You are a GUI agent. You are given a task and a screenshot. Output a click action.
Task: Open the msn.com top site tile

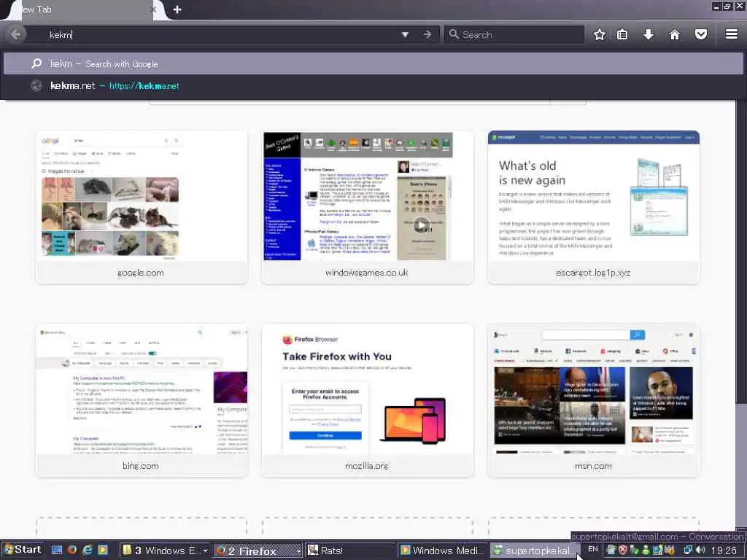[594, 400]
